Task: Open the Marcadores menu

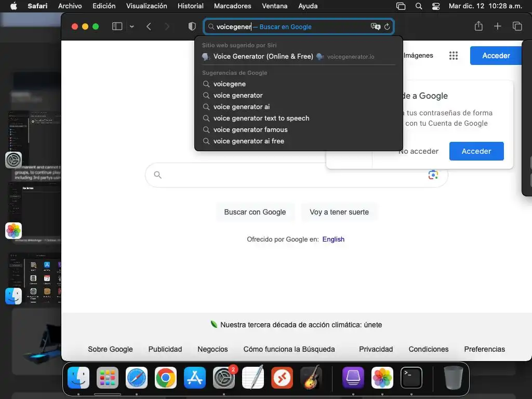Action: pyautogui.click(x=232, y=6)
